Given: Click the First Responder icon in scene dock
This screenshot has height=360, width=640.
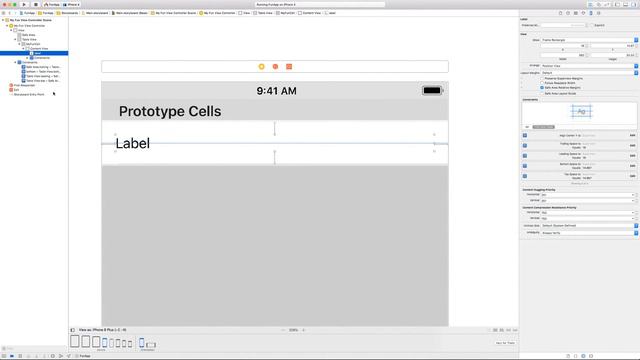Looking at the screenshot, I should (275, 67).
